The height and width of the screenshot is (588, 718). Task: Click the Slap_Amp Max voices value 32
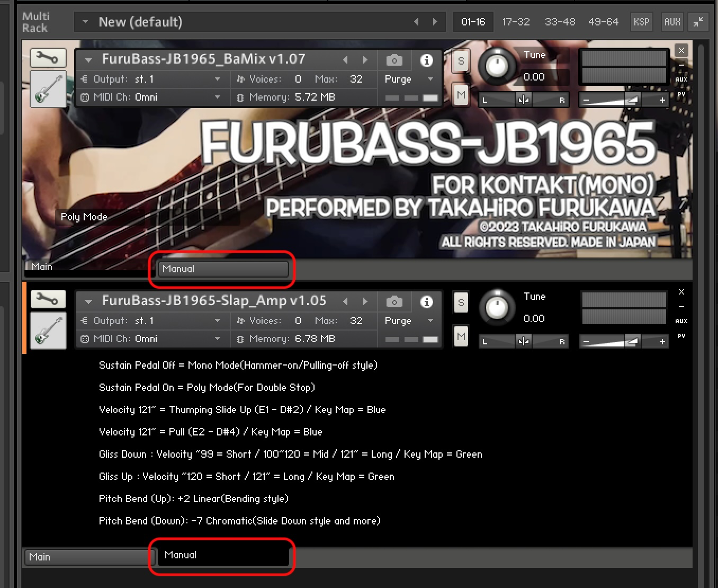click(356, 320)
